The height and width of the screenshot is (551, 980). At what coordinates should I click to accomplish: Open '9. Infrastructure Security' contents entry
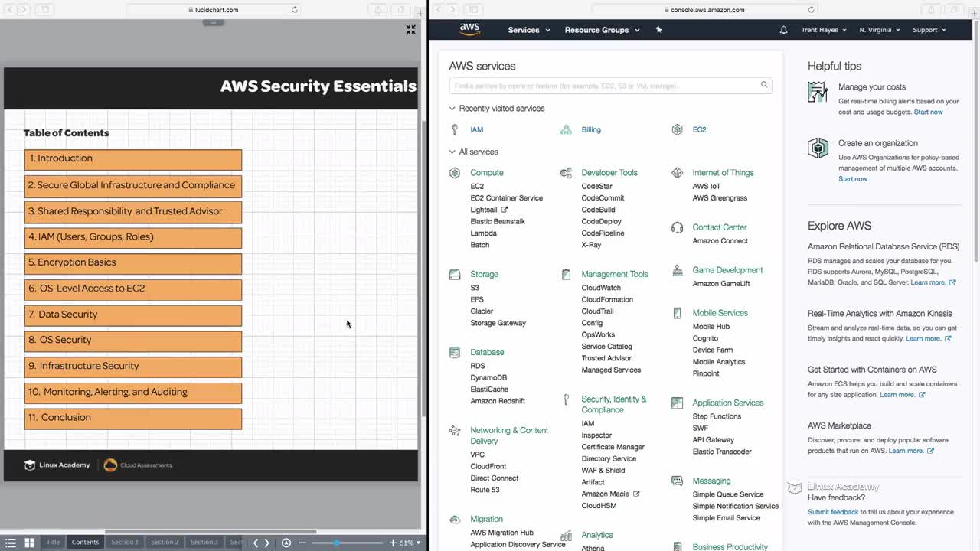[x=133, y=367]
